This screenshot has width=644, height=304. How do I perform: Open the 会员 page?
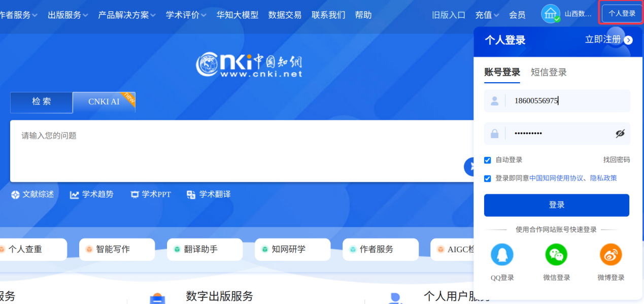coord(517,15)
